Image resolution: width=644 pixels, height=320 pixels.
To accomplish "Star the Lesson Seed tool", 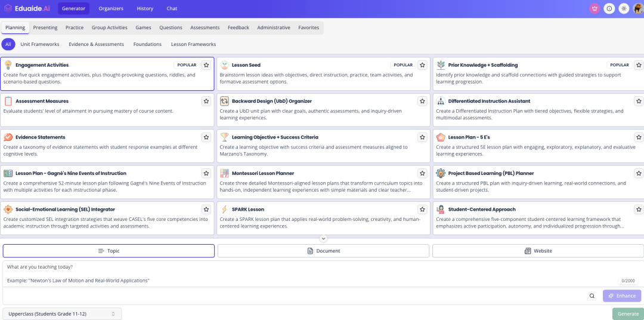I will pyautogui.click(x=422, y=65).
